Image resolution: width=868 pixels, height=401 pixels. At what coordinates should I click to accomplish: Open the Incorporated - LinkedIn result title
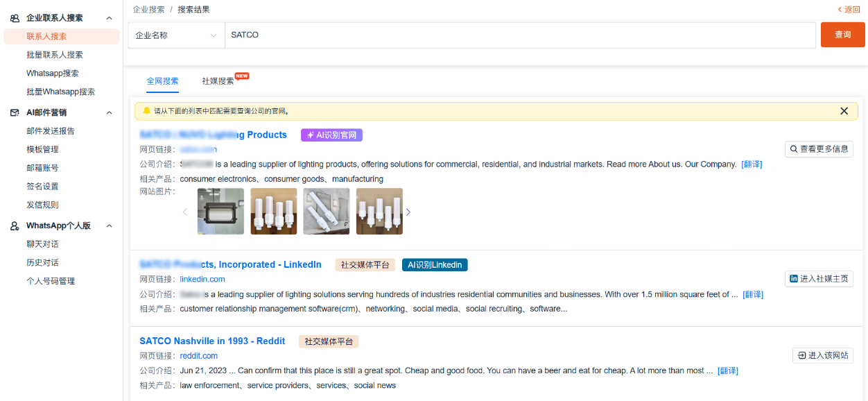point(230,265)
